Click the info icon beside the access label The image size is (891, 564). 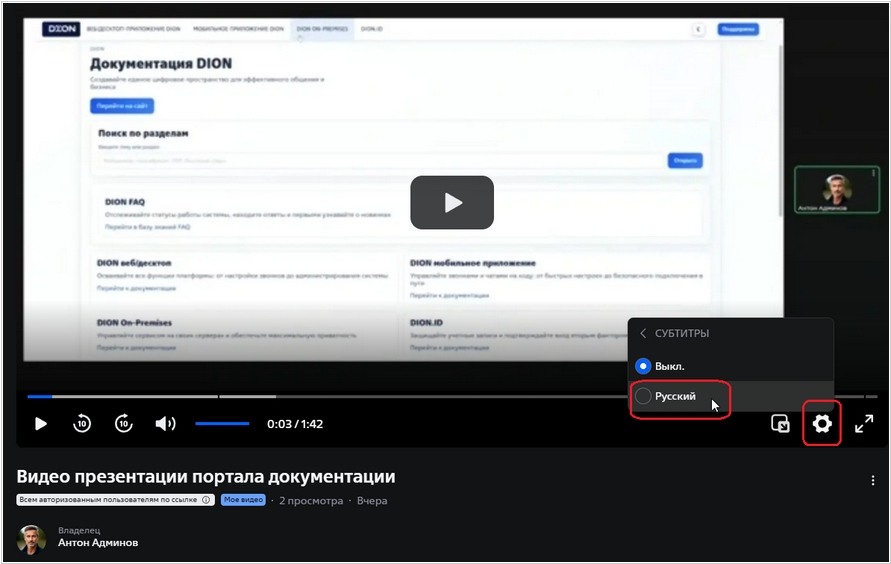(207, 500)
